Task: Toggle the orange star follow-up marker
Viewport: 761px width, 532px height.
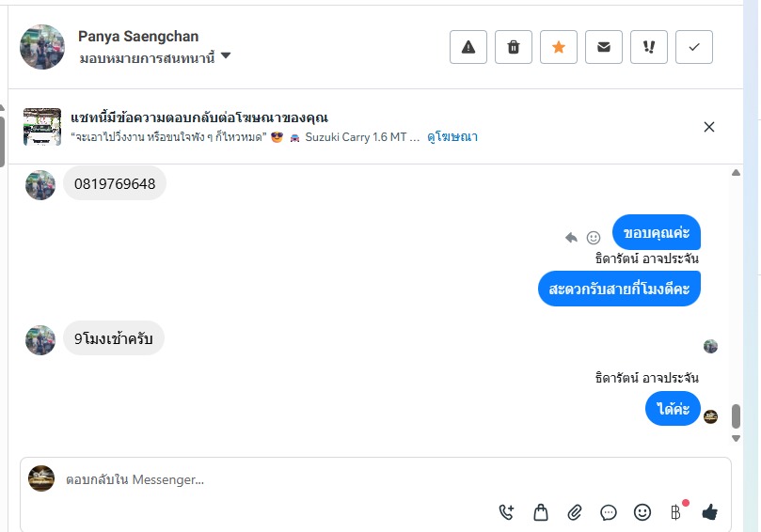Action: 559,47
